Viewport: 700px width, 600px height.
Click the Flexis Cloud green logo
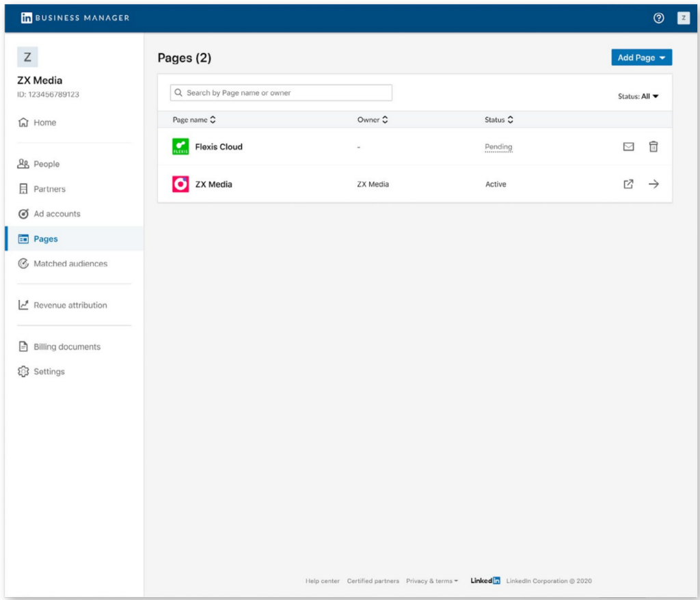[180, 147]
